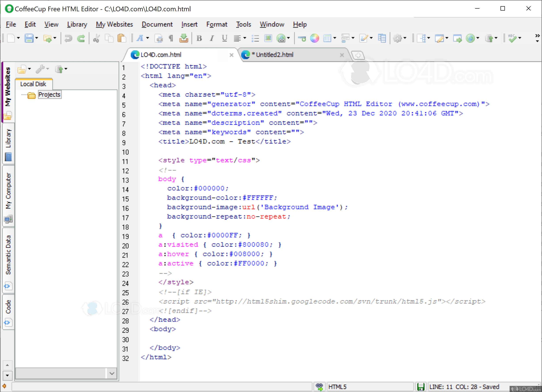Image resolution: width=542 pixels, height=392 pixels.
Task: Open the text alignment dropdown arrow
Action: point(245,38)
